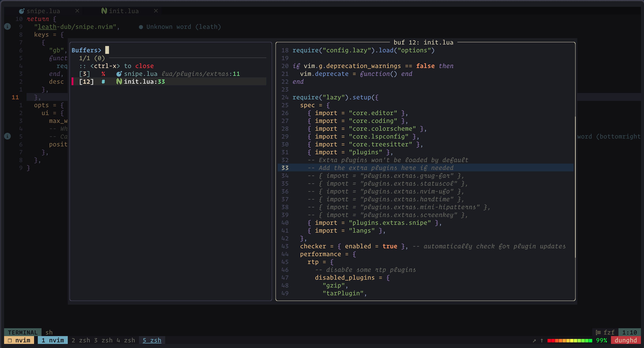
Task: Click the fzf filetype icon in the statusline
Action: pos(598,332)
